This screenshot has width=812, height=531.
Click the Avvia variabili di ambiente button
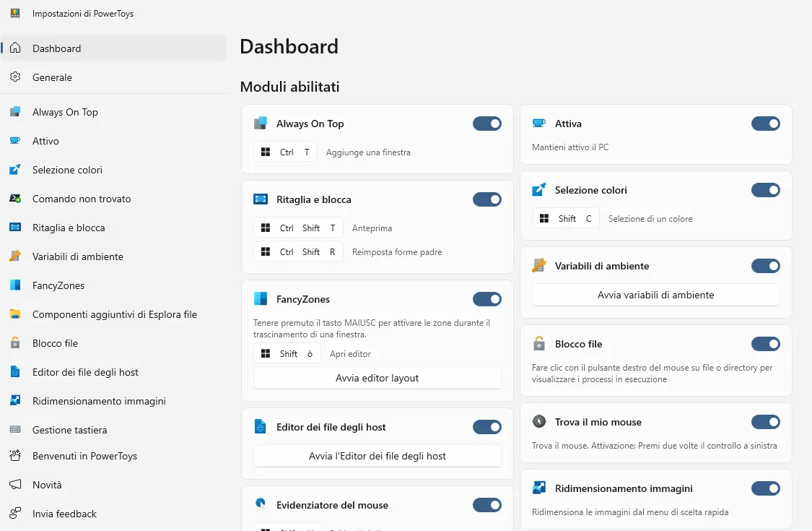click(655, 295)
